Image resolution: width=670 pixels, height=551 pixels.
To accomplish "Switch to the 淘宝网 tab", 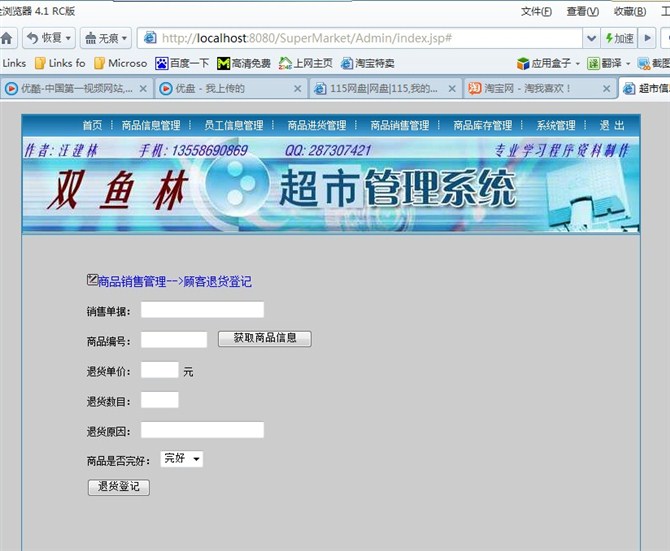I will 520,88.
